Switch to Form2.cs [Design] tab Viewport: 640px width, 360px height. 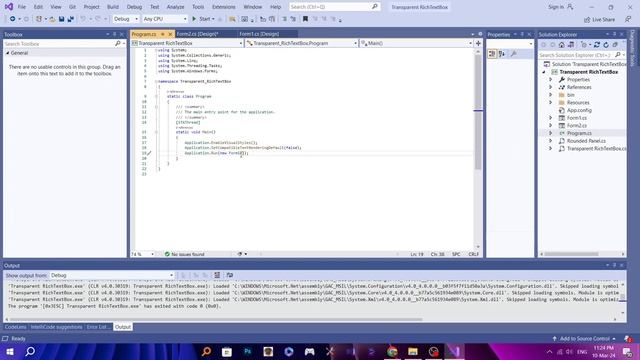click(x=198, y=34)
